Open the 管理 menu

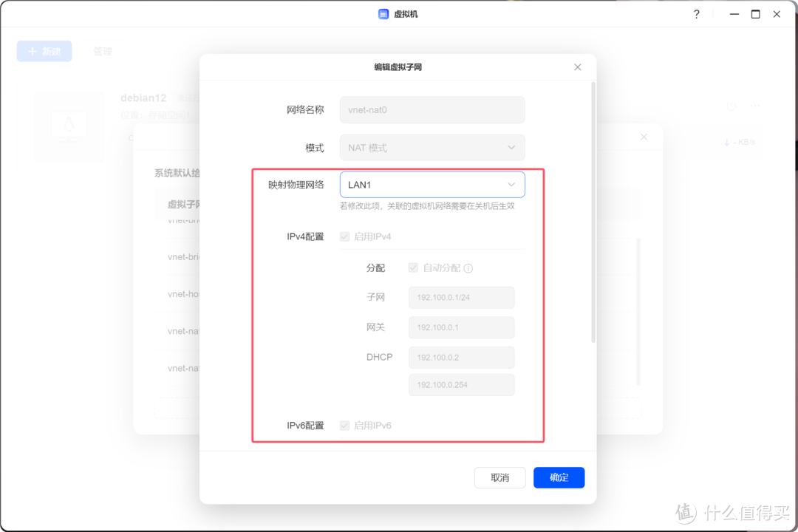[103, 50]
